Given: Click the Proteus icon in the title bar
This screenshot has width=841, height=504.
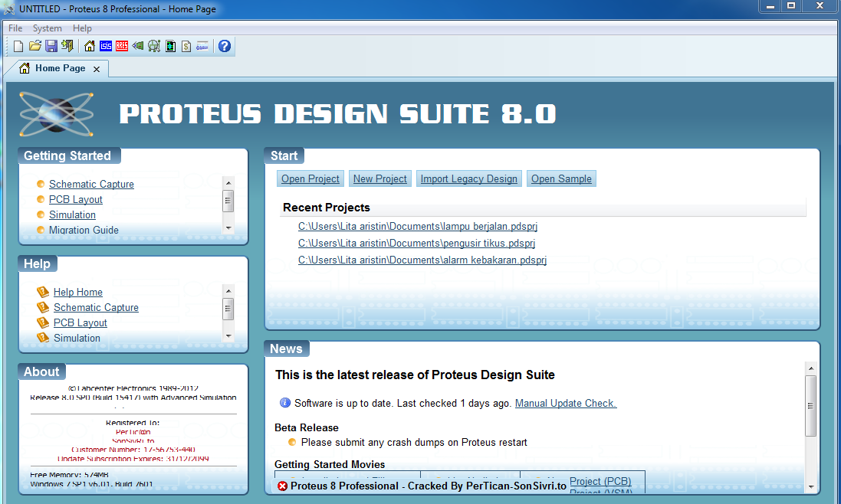Looking at the screenshot, I should [8, 8].
